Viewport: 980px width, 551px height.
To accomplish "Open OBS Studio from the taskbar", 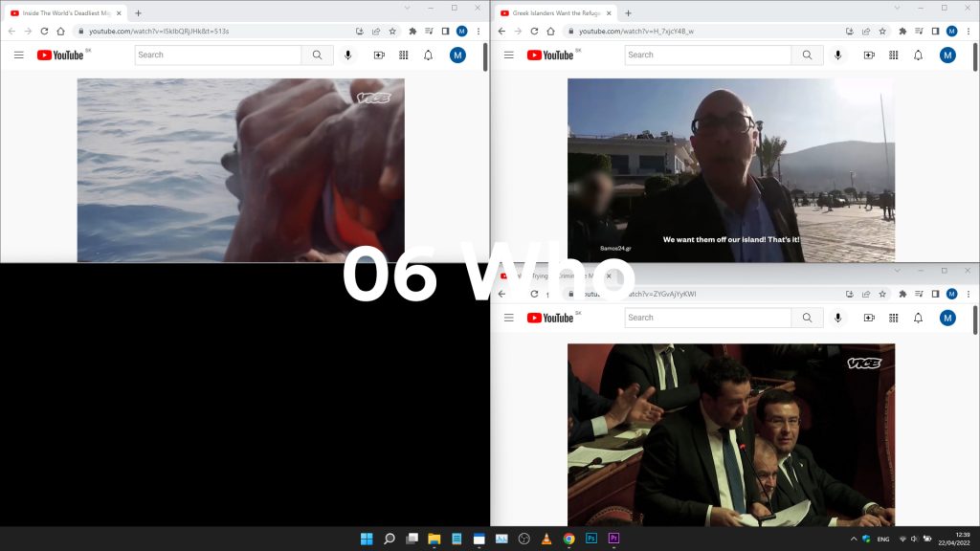I will coord(523,539).
